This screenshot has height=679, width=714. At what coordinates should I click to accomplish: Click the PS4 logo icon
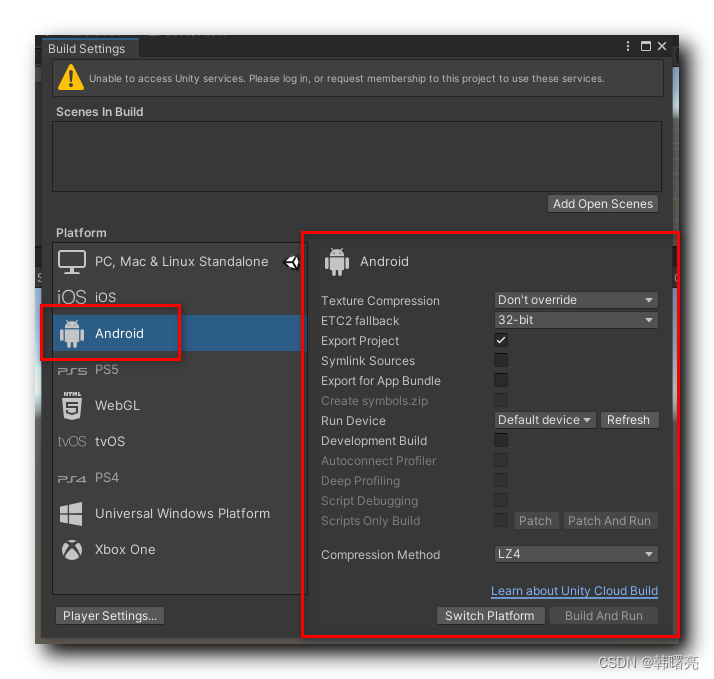71,479
